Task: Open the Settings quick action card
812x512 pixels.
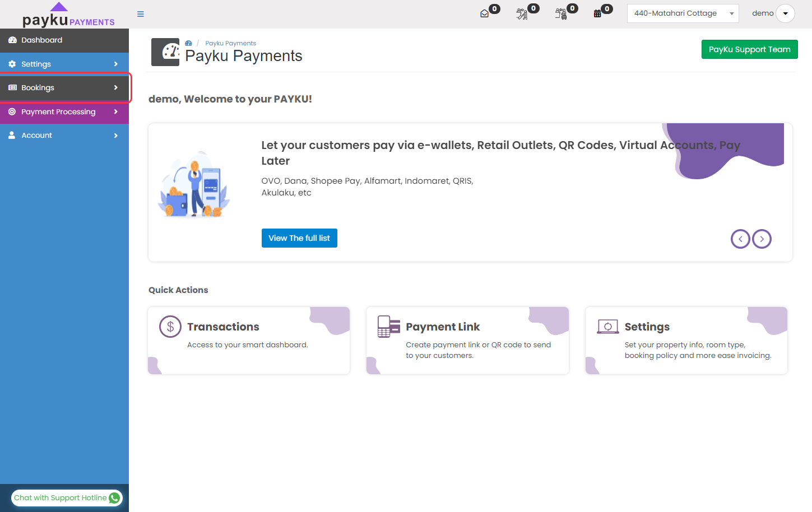Action: pos(686,341)
